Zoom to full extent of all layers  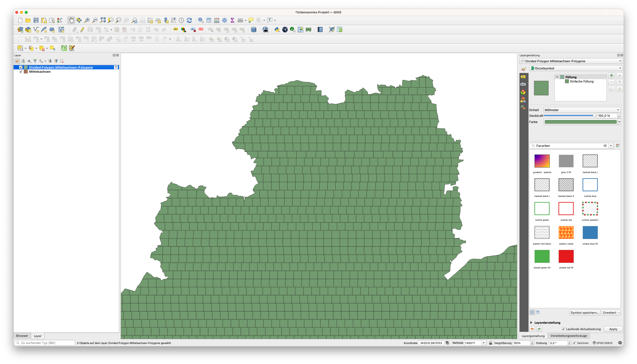click(103, 20)
